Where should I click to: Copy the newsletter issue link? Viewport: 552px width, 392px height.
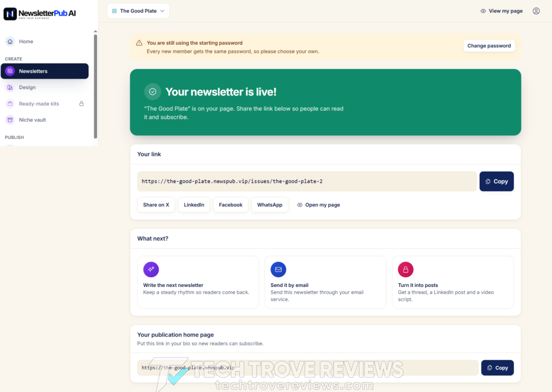point(496,181)
